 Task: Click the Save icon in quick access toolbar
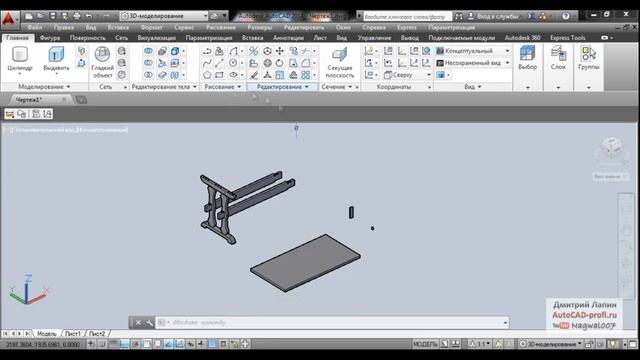(53, 16)
